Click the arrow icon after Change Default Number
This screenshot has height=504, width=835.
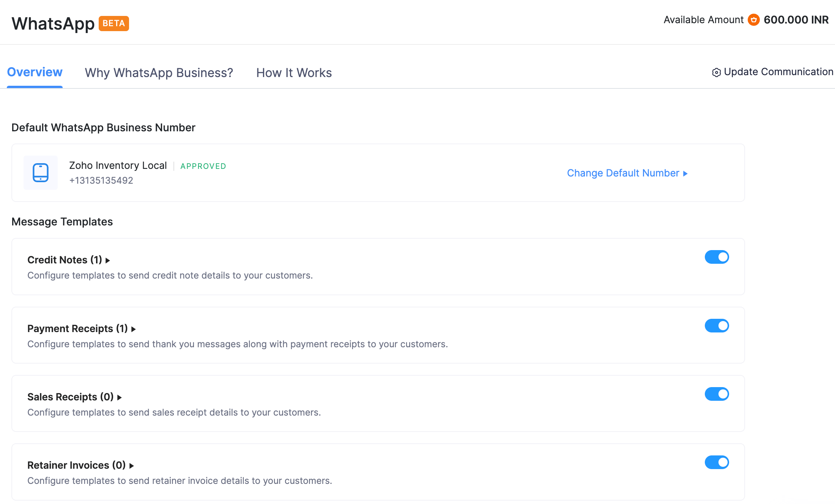tap(685, 173)
